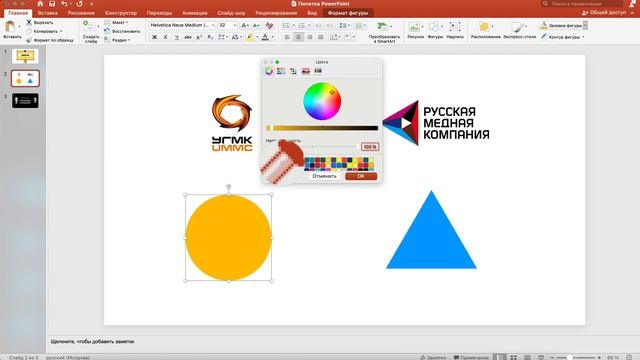The width and height of the screenshot is (640, 360).
Task: Open the Главная ribbon tab
Action: coord(18,13)
